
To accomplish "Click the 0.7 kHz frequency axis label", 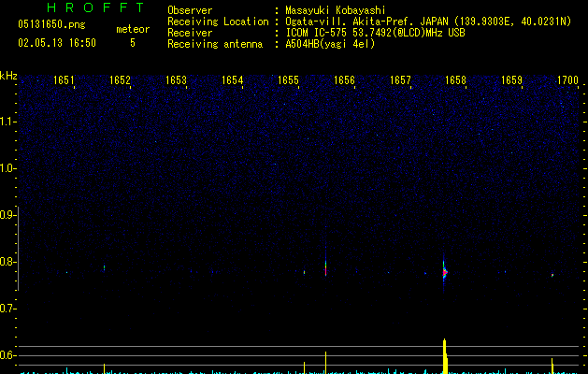I will [7, 309].
